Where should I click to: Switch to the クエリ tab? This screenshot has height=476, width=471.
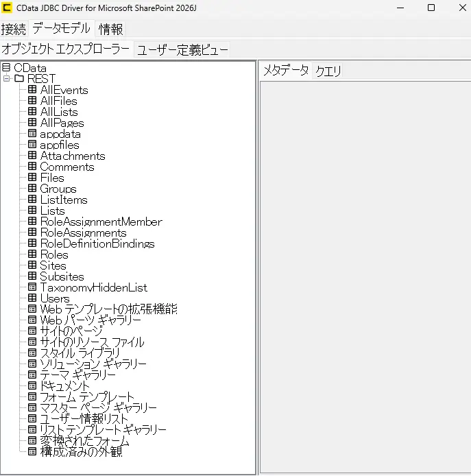click(x=328, y=71)
